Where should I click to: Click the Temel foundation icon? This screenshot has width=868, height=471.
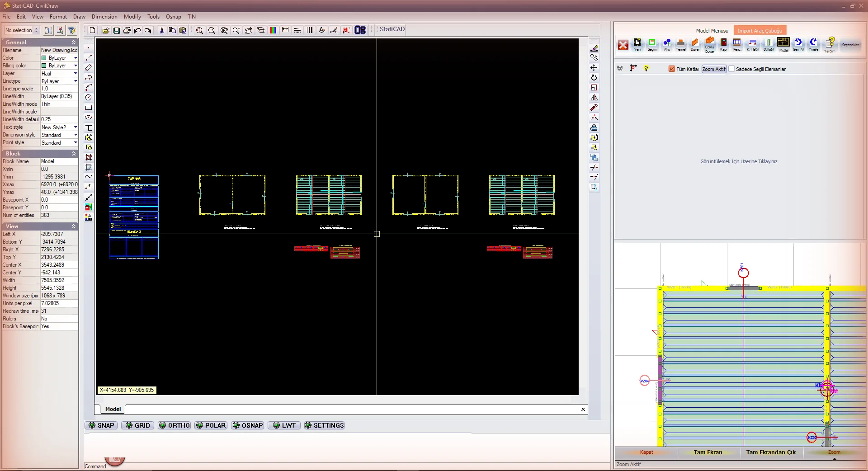[681, 44]
